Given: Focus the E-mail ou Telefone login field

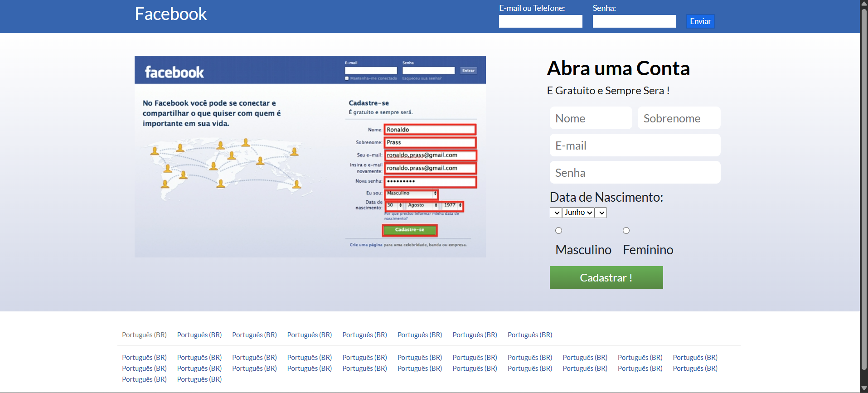Looking at the screenshot, I should click(x=540, y=21).
